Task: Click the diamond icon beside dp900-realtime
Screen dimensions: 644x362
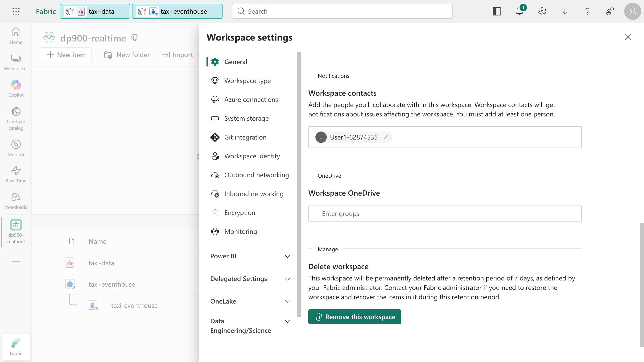Action: coord(135,38)
